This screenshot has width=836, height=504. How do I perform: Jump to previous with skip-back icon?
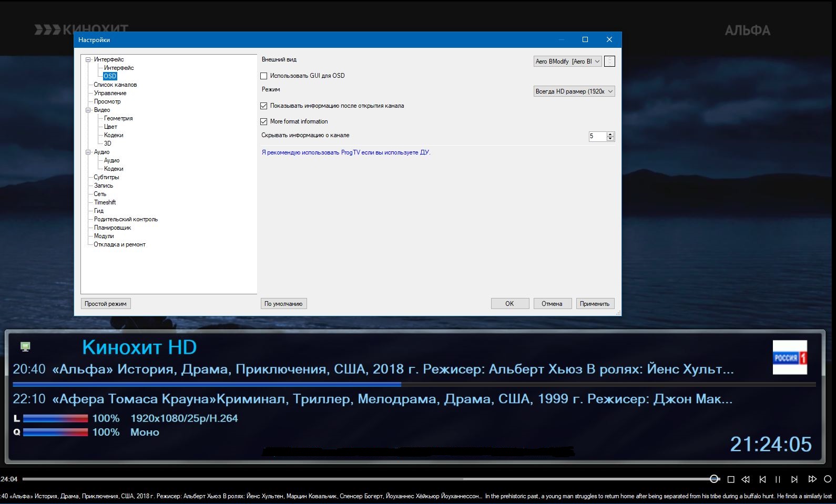762,479
